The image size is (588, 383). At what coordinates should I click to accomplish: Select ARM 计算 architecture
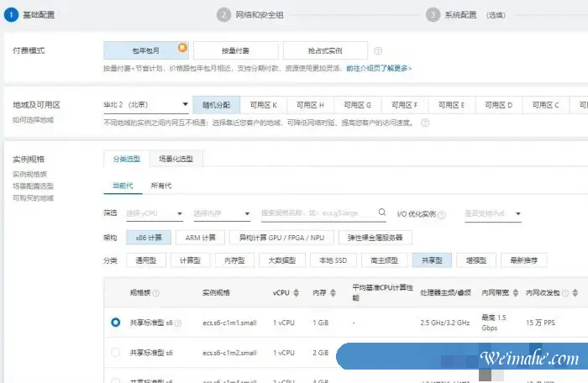pyautogui.click(x=200, y=238)
